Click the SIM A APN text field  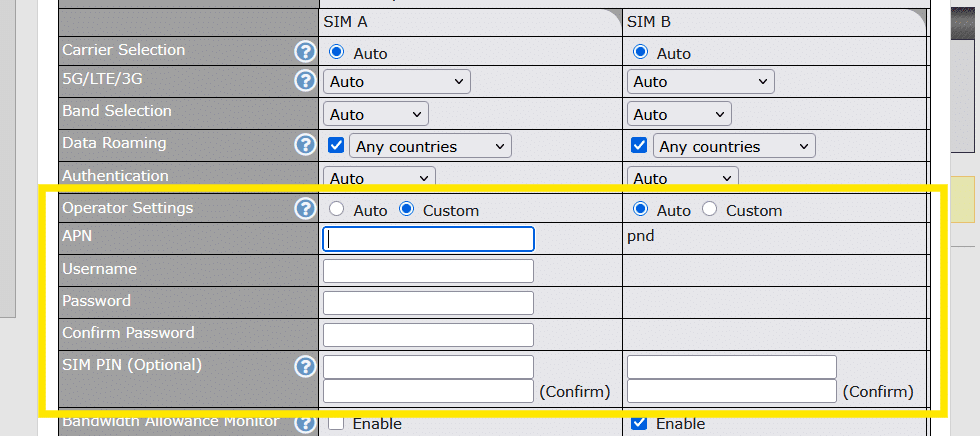click(x=428, y=239)
